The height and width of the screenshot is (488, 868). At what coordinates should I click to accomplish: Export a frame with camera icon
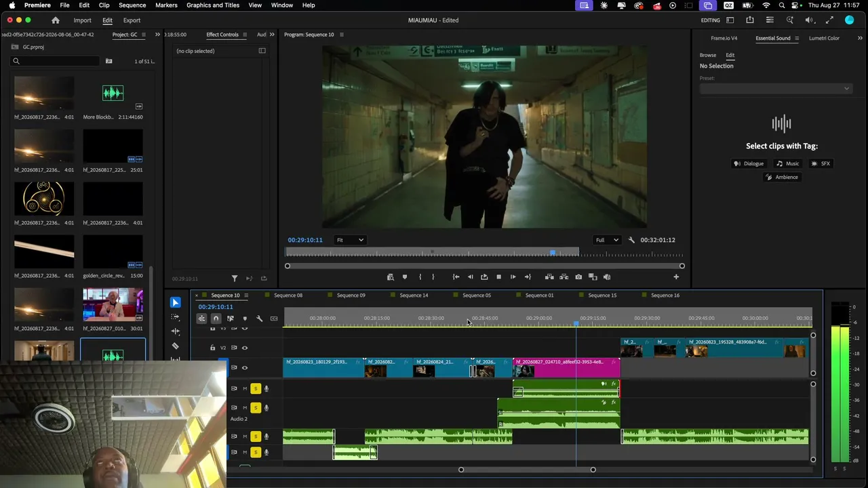point(578,277)
